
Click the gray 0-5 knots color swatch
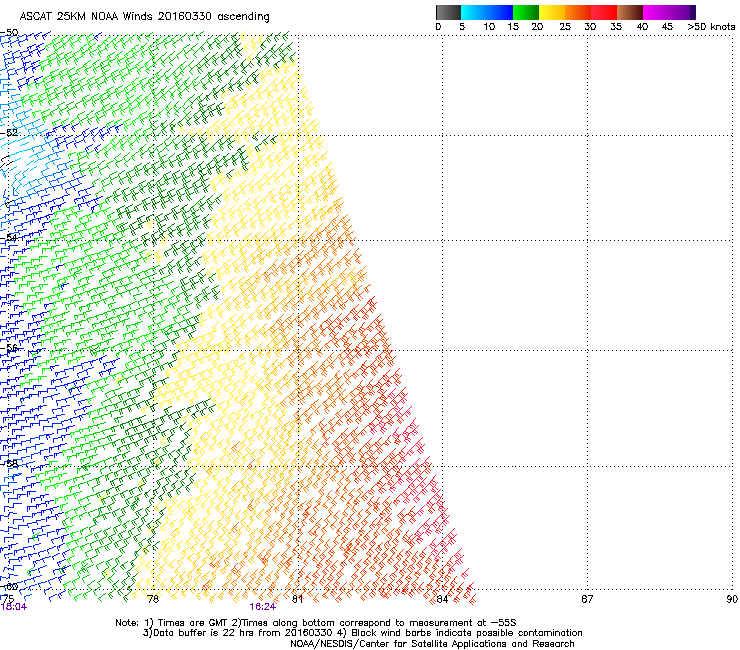pos(448,12)
